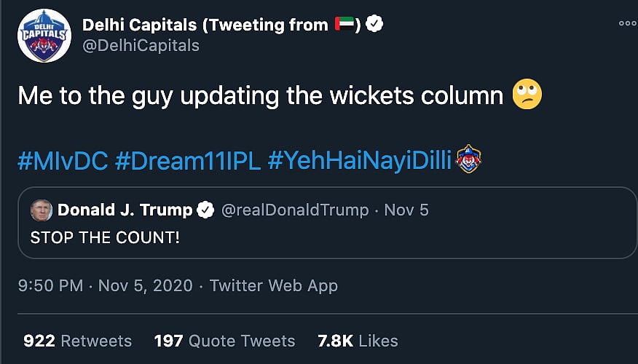Click the UAE flag emoji in name
638x364 pixels.
(x=344, y=25)
